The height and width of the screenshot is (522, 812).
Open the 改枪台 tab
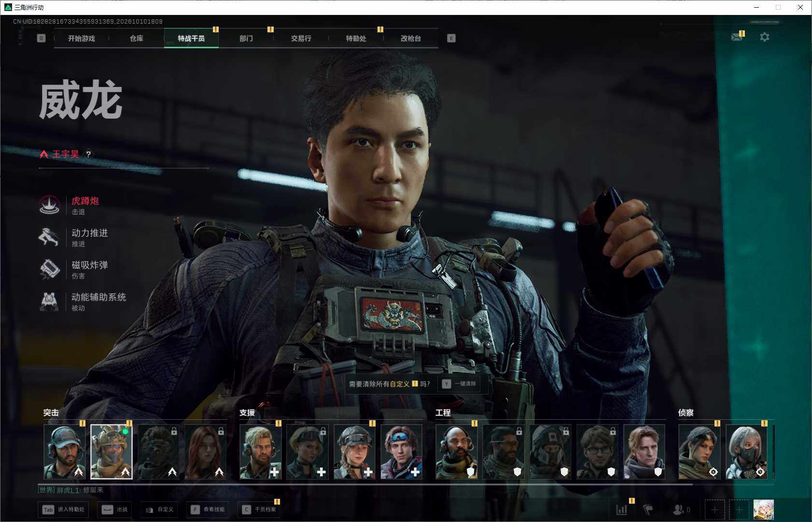(411, 38)
